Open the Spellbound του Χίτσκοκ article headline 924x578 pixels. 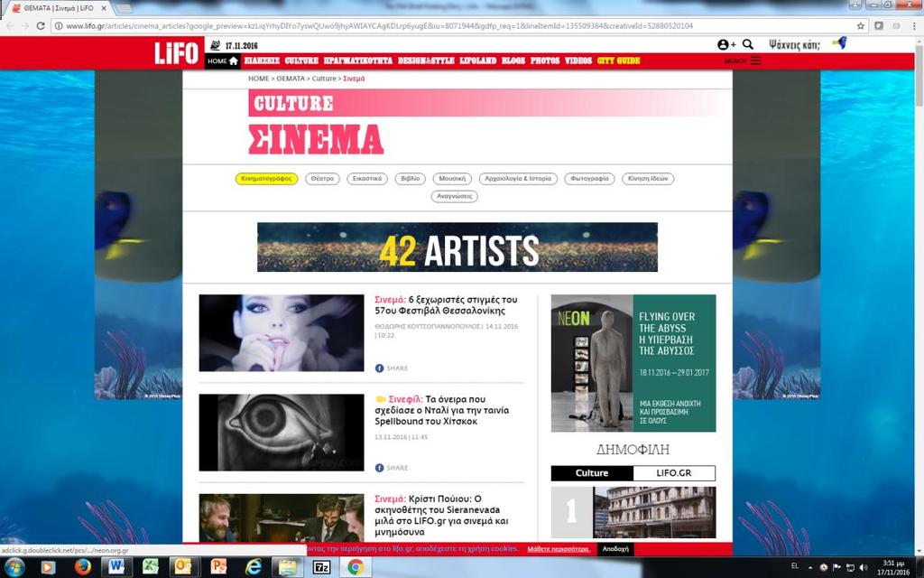(x=442, y=410)
